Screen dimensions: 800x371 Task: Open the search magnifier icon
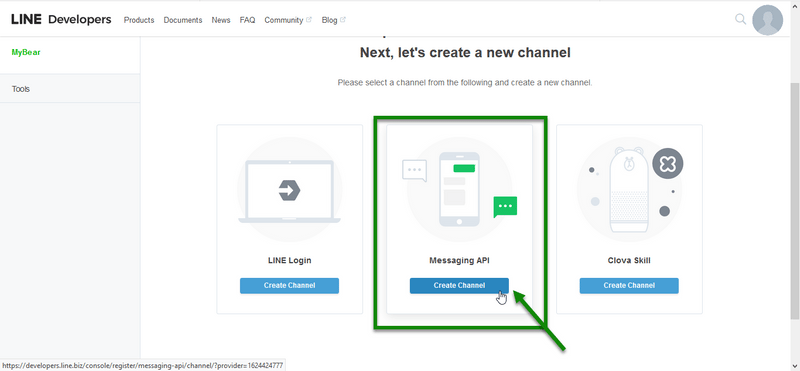[x=740, y=20]
